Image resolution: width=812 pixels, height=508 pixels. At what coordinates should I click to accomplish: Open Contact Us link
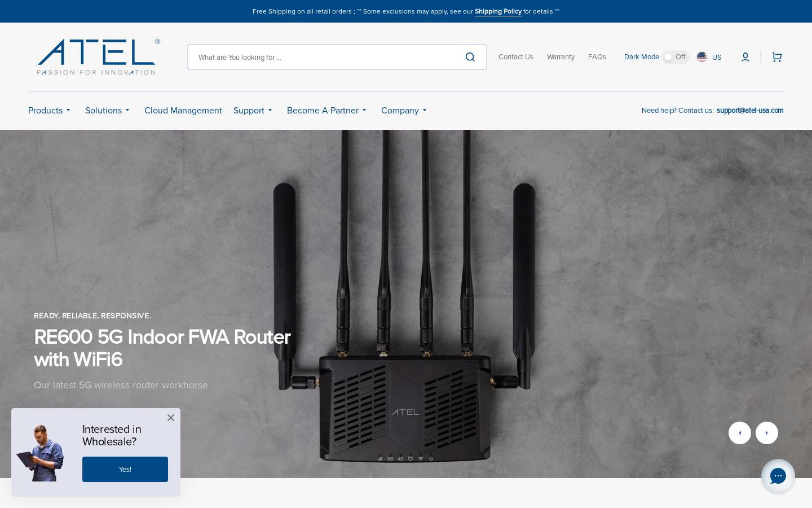click(x=516, y=57)
